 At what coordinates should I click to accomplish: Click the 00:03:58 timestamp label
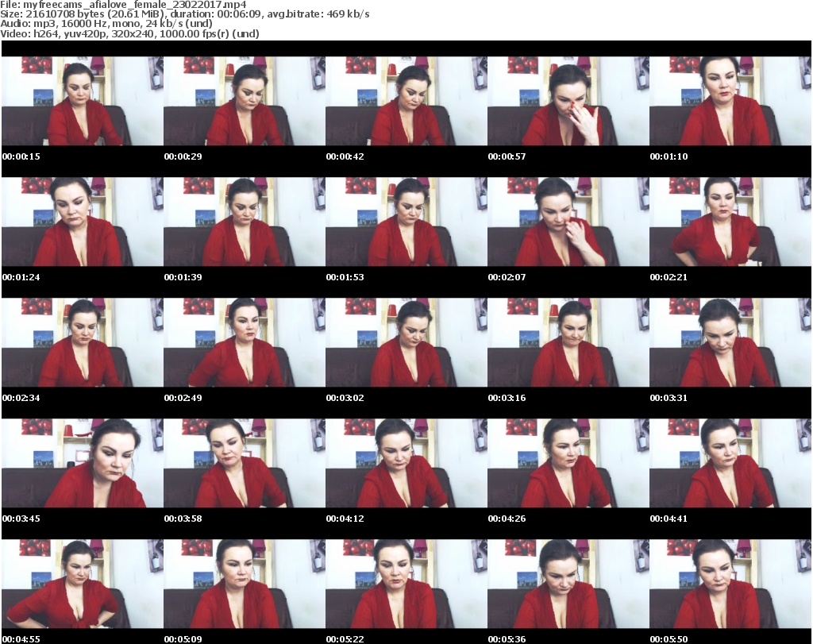point(183,519)
